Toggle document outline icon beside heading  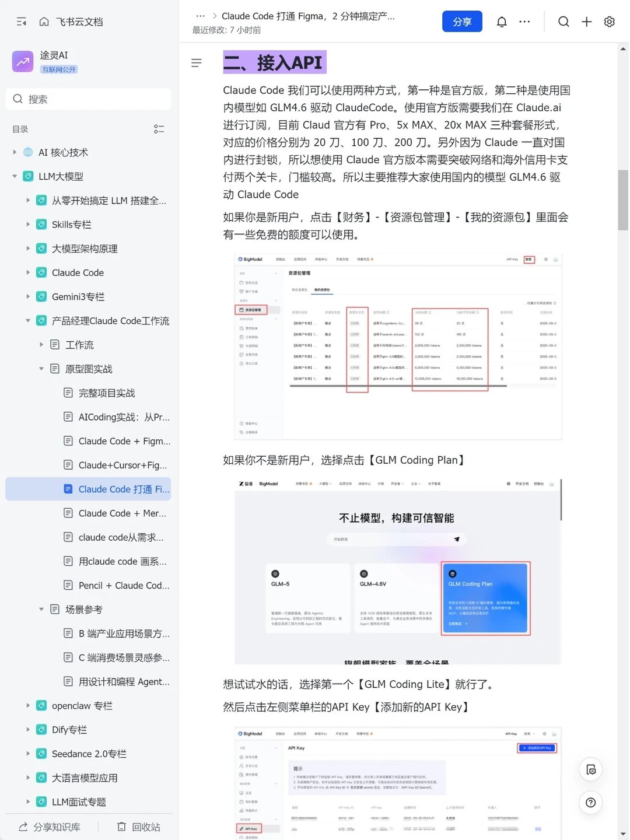[x=197, y=62]
